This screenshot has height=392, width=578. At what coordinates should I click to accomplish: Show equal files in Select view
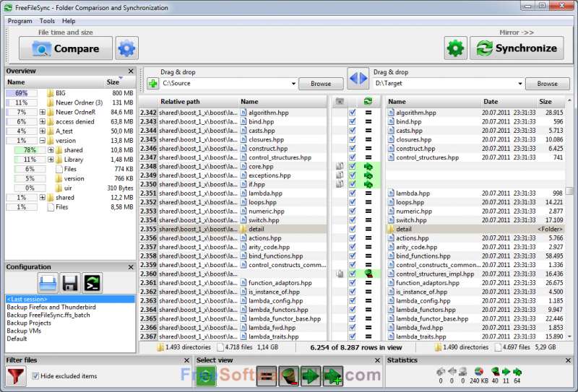click(x=266, y=376)
